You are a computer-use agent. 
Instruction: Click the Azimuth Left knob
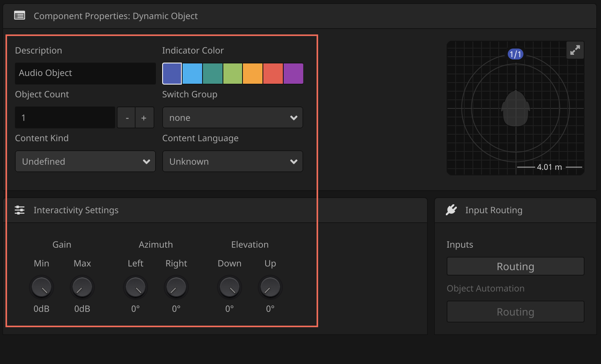136,287
